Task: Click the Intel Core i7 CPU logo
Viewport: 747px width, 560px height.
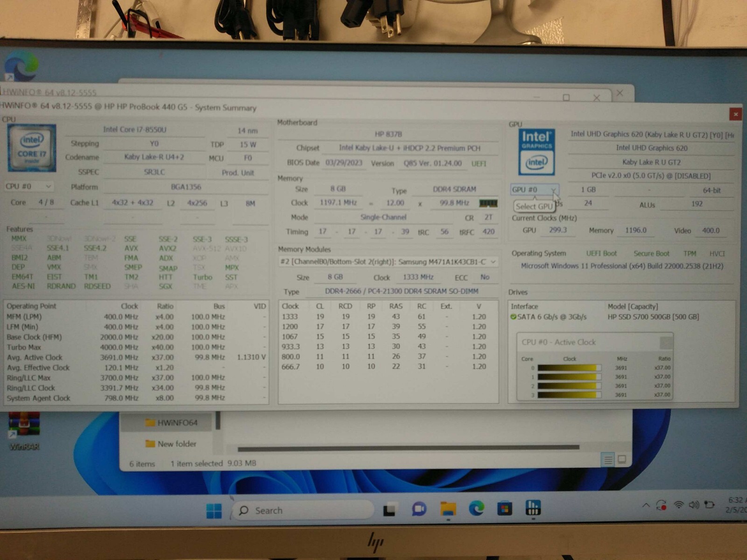Action: [x=32, y=148]
